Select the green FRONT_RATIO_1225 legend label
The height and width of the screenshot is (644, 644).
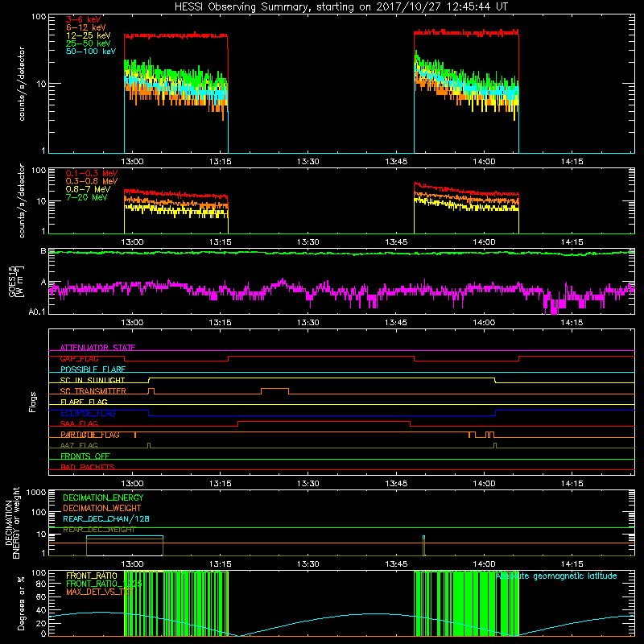(104, 584)
